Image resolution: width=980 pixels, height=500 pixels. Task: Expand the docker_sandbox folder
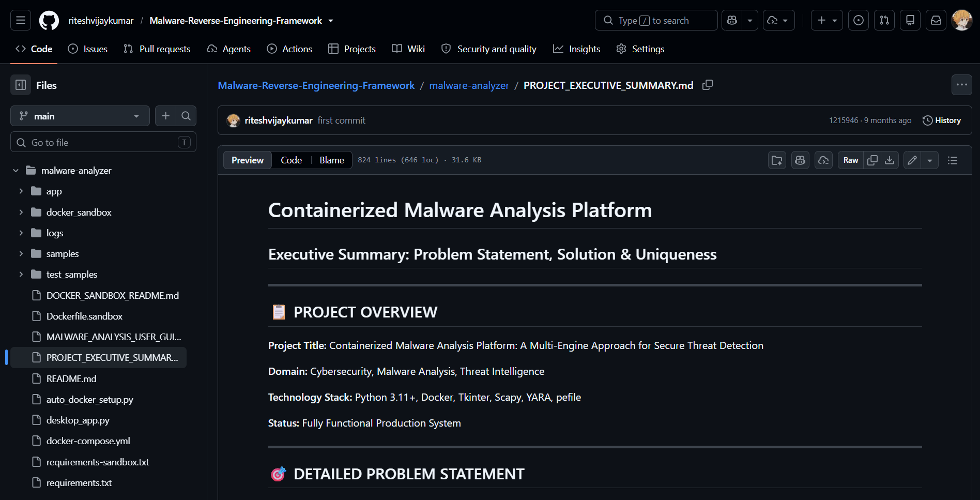21,212
